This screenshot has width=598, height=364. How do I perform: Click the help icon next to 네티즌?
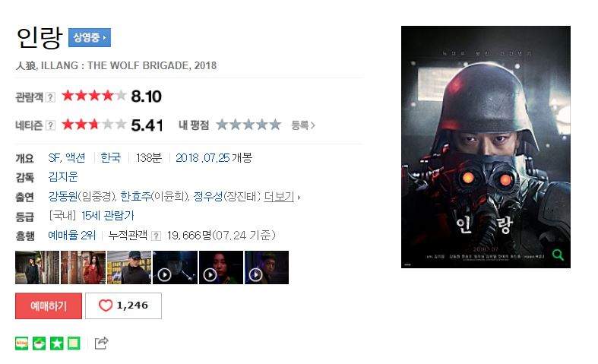coord(50,125)
